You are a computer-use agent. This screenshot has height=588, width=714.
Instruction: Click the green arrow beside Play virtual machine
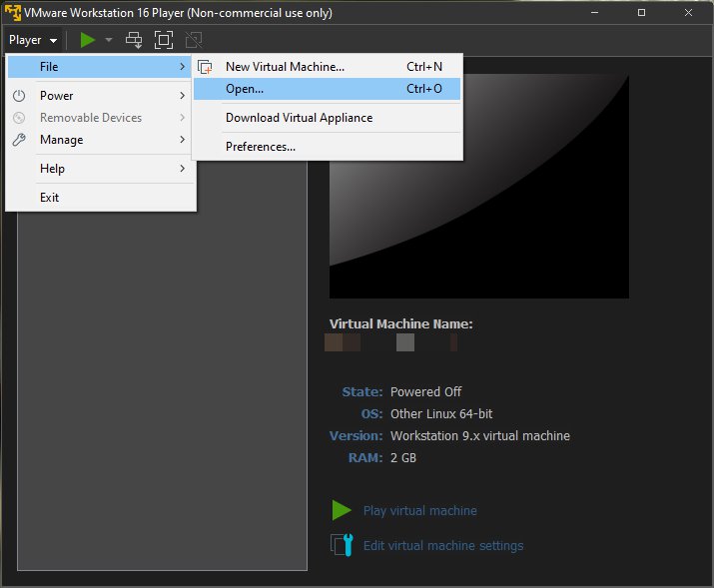point(342,510)
